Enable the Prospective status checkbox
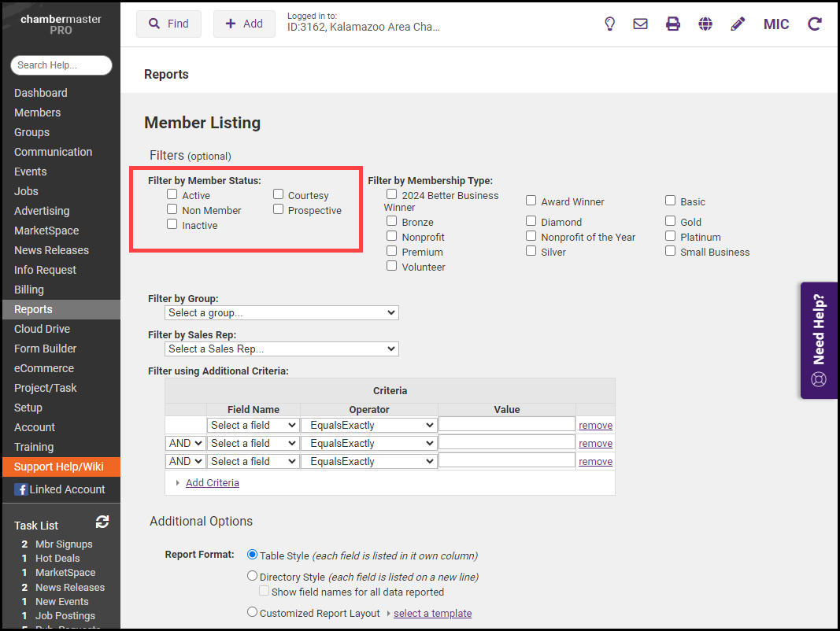The width and height of the screenshot is (840, 631). [x=279, y=209]
